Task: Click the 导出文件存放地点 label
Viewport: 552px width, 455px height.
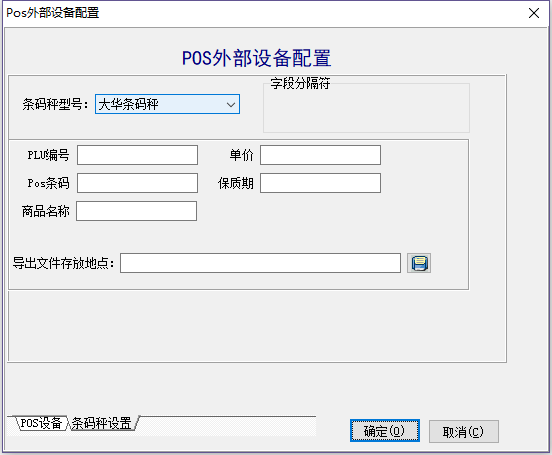Action: [x=64, y=263]
